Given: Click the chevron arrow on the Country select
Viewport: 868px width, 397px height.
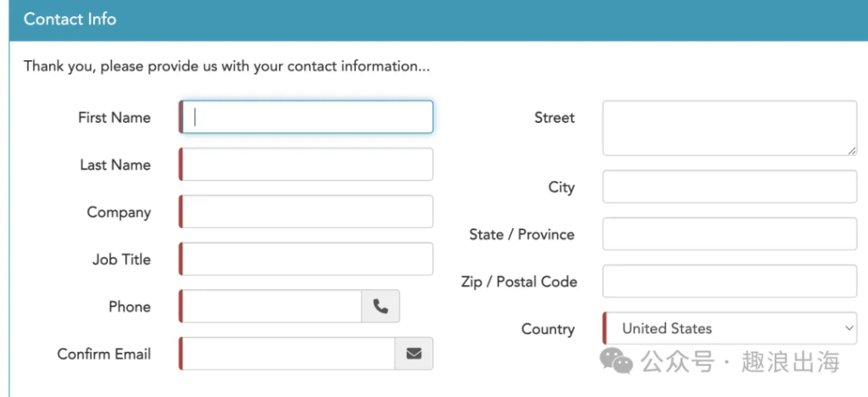Looking at the screenshot, I should point(849,327).
